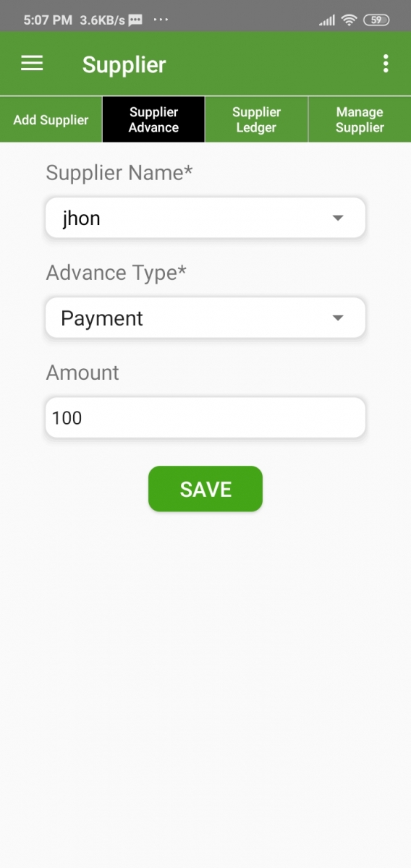
Task: Open the Supplier Name dropdown showing jhon
Action: 205,218
